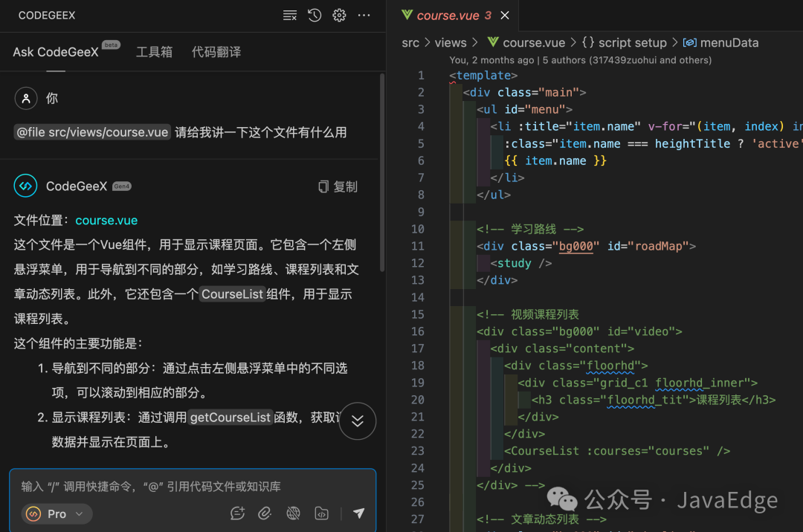This screenshot has height=532, width=803.
Task: Click the <template> tag on line 1
Action: [483, 76]
